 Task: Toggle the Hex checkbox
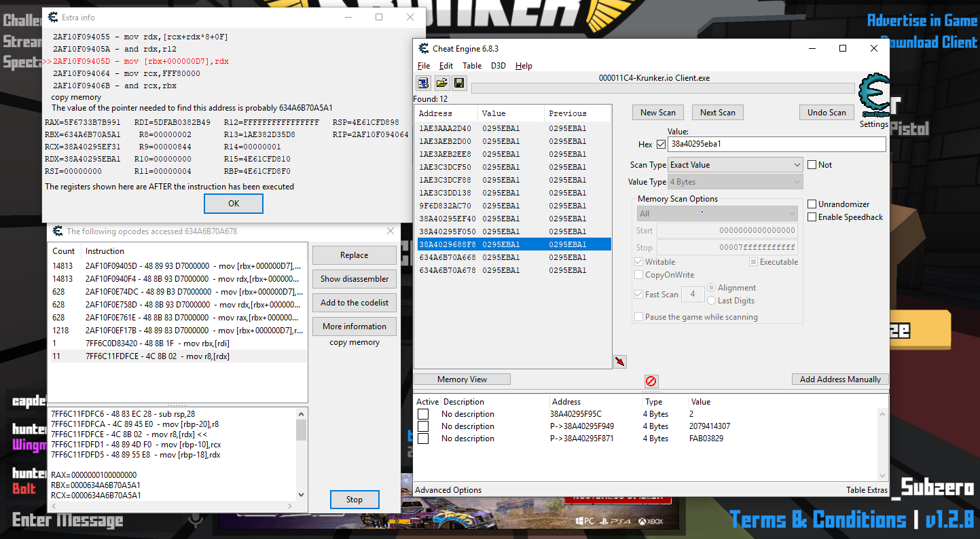(661, 145)
